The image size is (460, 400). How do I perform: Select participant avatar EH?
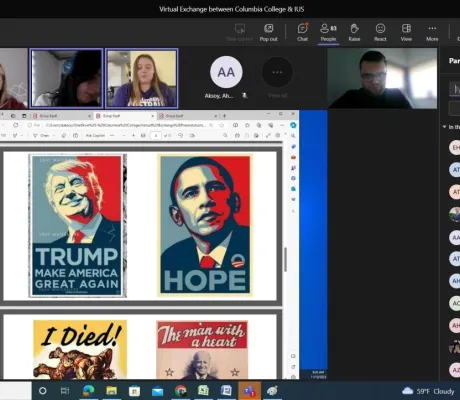[455, 147]
